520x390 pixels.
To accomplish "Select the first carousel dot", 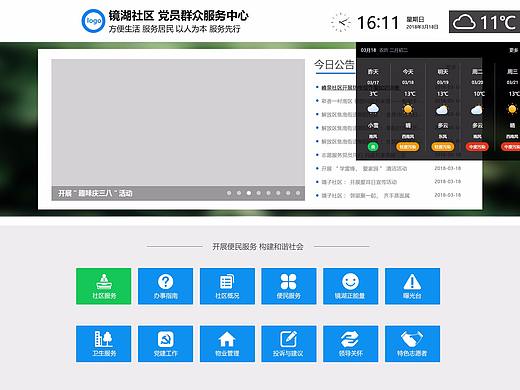I will coord(229,193).
